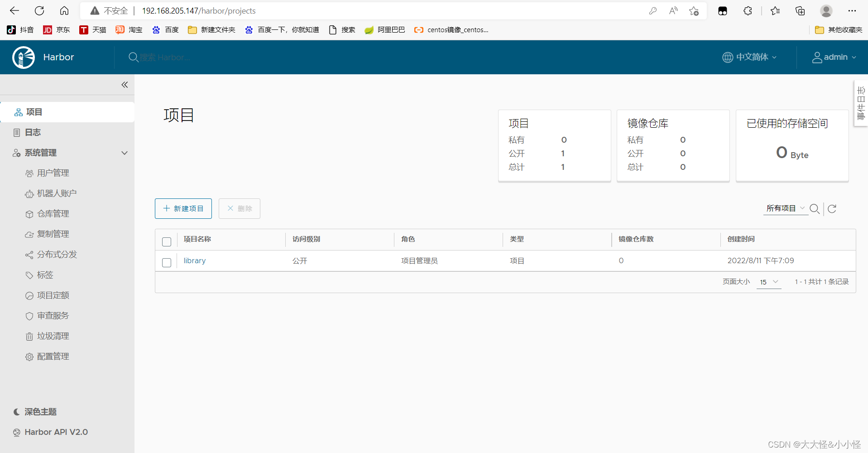Sort by 角色 column header
This screenshot has height=453, width=868.
(x=408, y=239)
